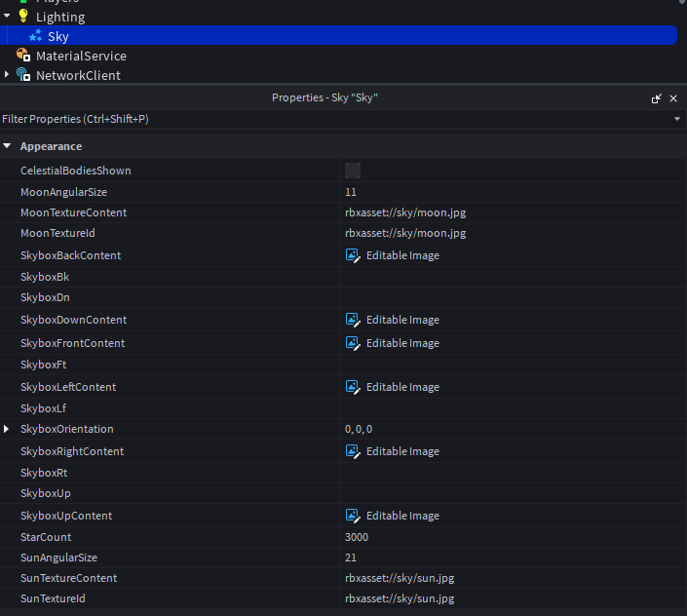Click the SkyboxFrontContent property name
This screenshot has height=616, width=687.
73,343
